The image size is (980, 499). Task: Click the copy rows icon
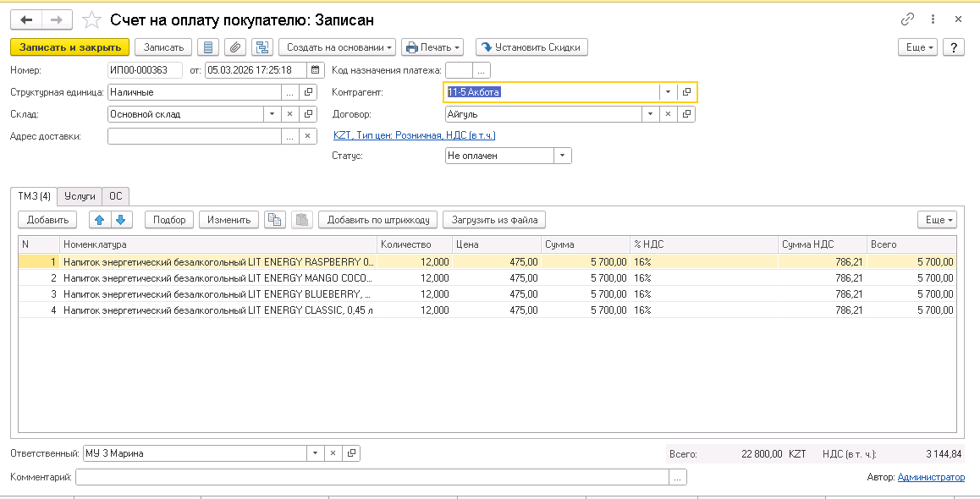(273, 220)
